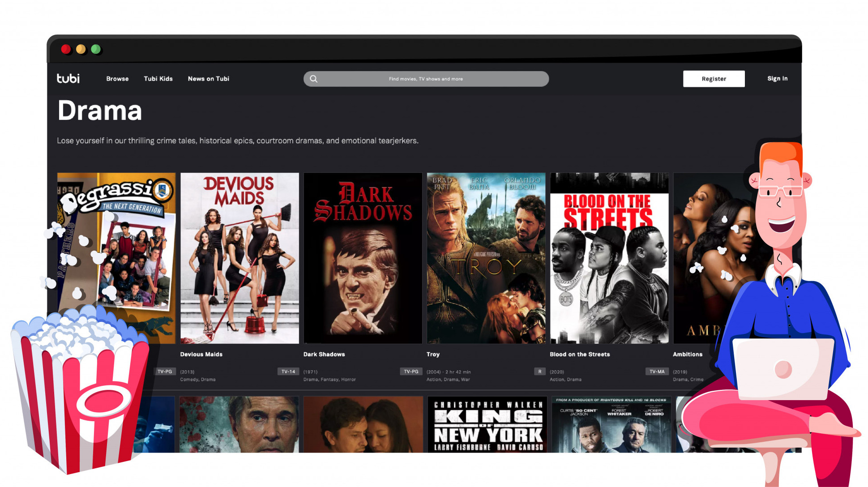Open the Dark Shadows poster

tap(363, 258)
